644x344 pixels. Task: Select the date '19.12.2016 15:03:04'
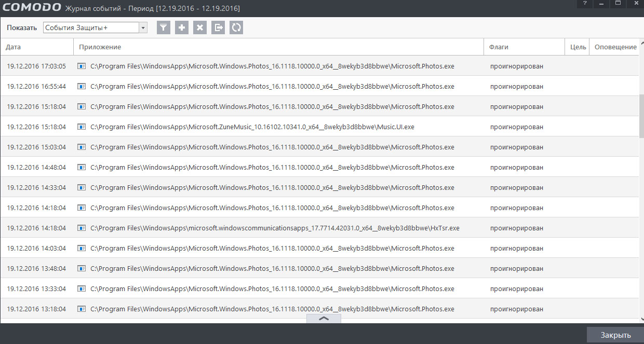[36, 147]
